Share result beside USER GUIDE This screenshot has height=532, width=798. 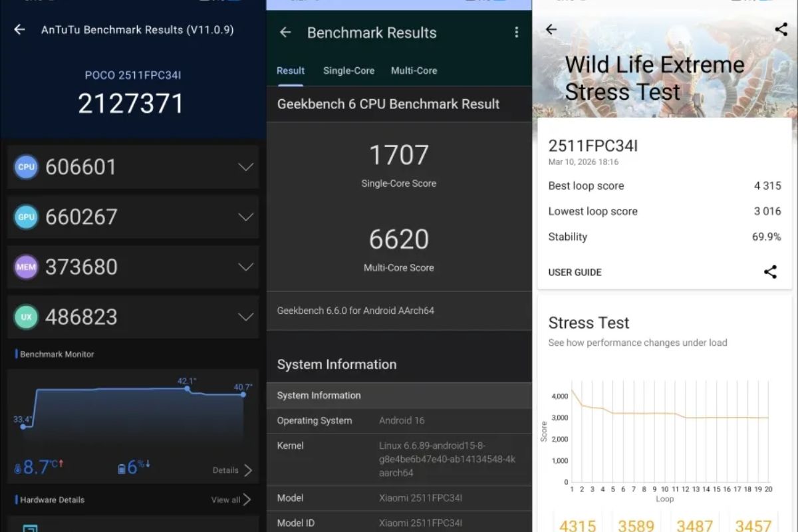(770, 271)
